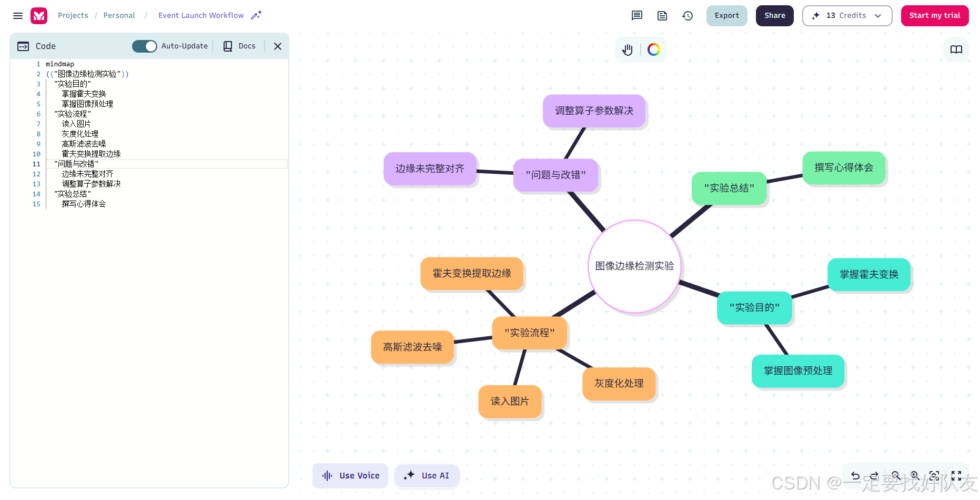
Task: Open the comments panel icon
Action: pyautogui.click(x=637, y=16)
